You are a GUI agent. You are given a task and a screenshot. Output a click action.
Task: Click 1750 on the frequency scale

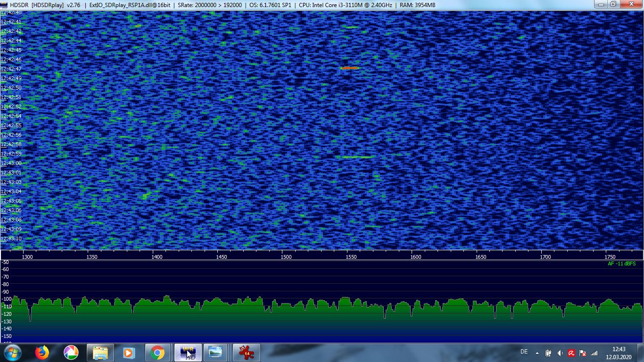[610, 257]
